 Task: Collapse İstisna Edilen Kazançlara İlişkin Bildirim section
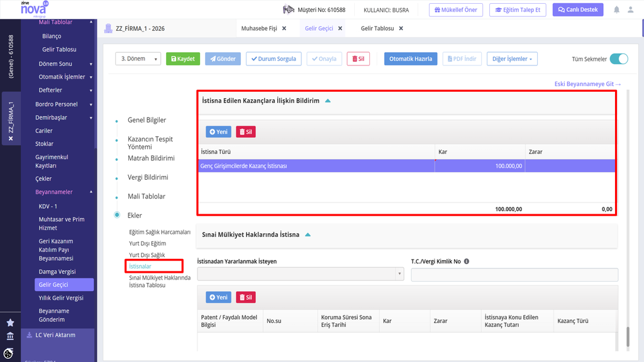tap(328, 101)
